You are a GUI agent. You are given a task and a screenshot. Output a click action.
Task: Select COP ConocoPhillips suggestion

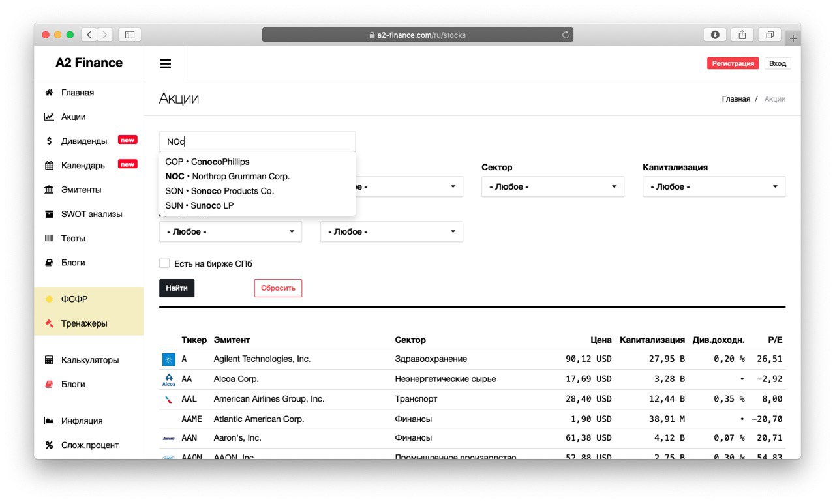coord(258,162)
